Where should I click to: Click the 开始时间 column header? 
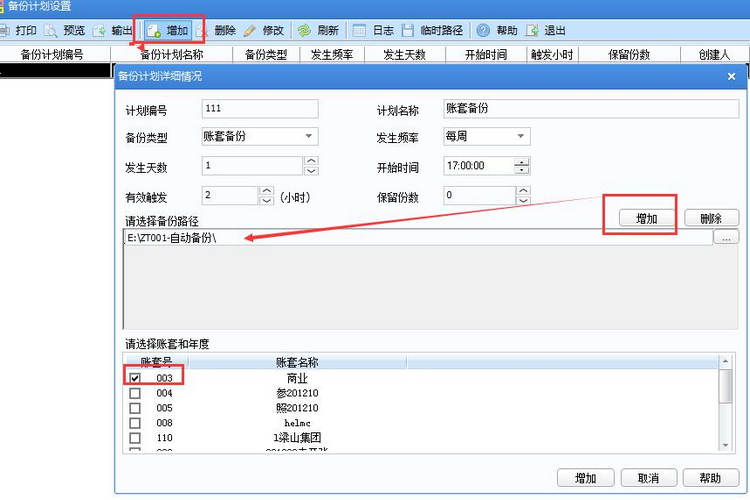click(x=486, y=55)
